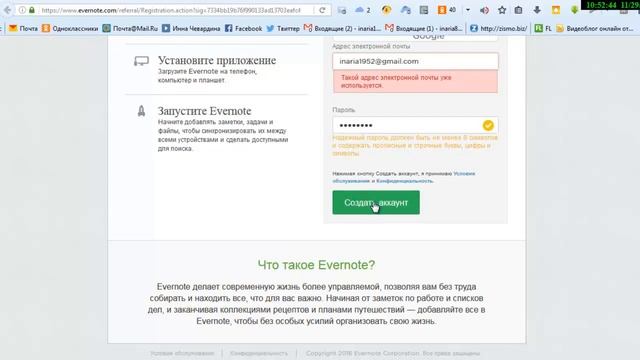Click the email address input field
Image resolution: width=640 pixels, height=360 pixels.
click(x=415, y=61)
